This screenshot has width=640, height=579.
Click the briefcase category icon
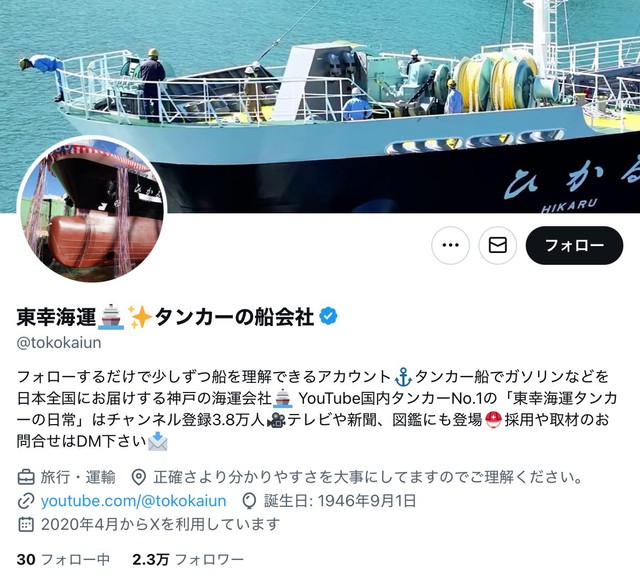26,477
